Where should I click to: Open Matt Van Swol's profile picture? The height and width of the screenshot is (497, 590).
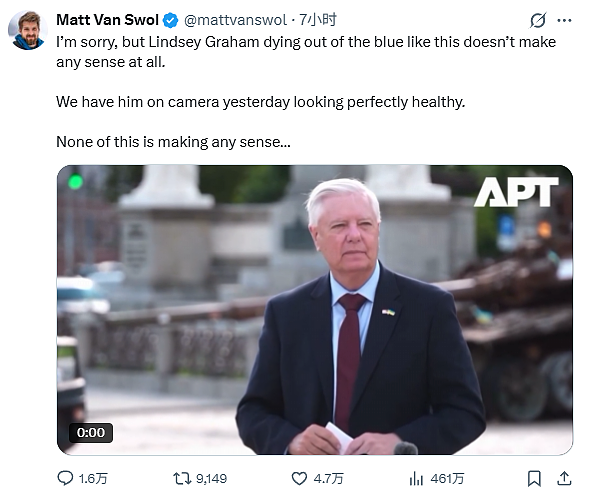(x=27, y=30)
